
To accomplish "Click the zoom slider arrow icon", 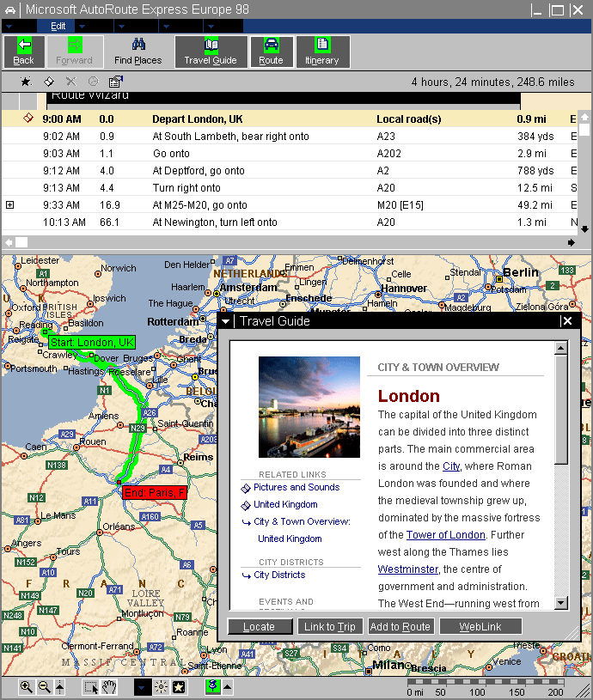I will 60,687.
